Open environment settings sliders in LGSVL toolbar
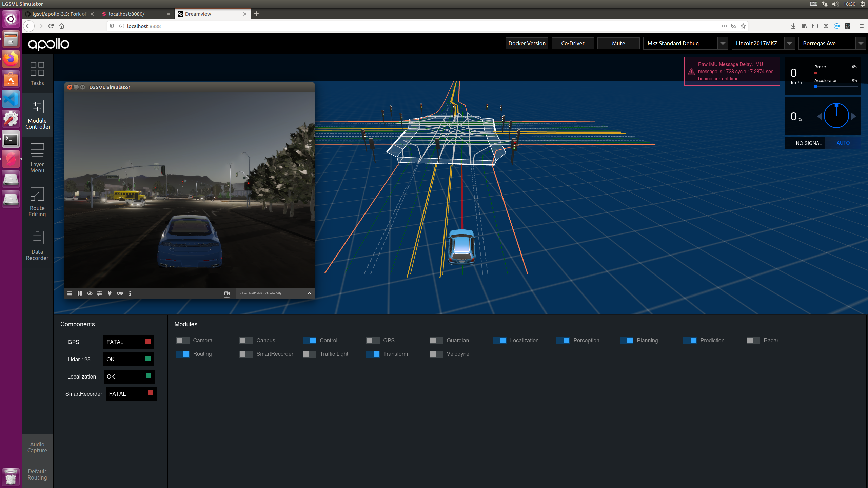 (x=99, y=293)
